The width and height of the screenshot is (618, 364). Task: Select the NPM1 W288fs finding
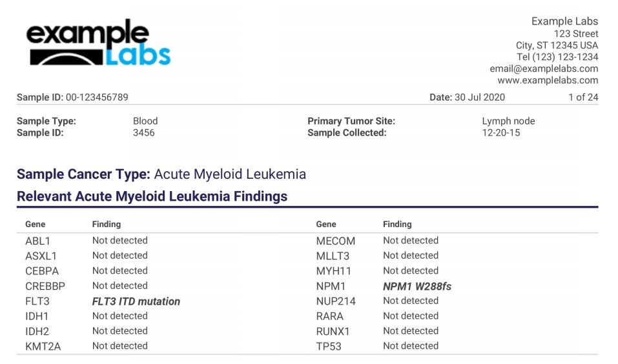pyautogui.click(x=417, y=287)
